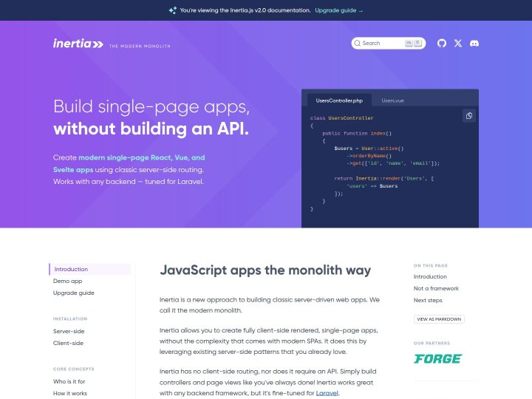Click the Forge partner logo
Image resolution: width=532 pixels, height=399 pixels.
(437, 358)
